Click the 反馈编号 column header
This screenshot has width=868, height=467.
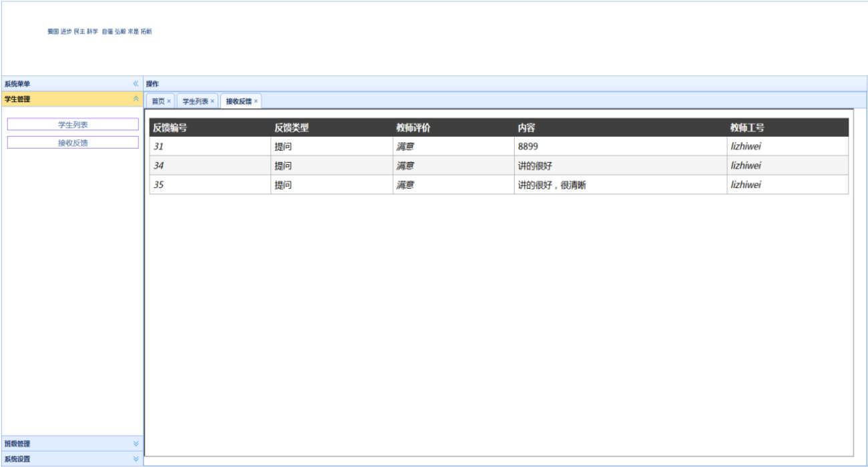(210, 128)
